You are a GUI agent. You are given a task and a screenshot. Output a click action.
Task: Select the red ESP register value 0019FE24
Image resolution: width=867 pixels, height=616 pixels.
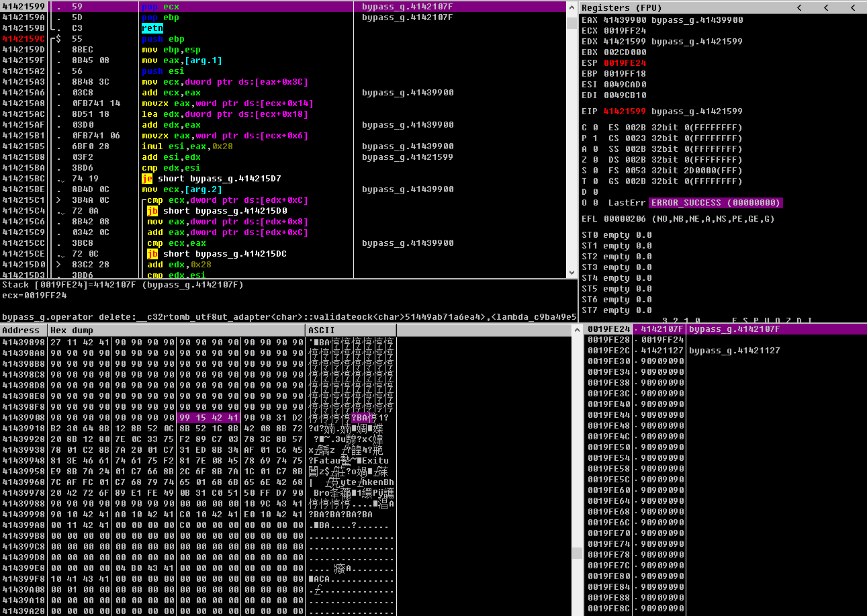pos(625,63)
